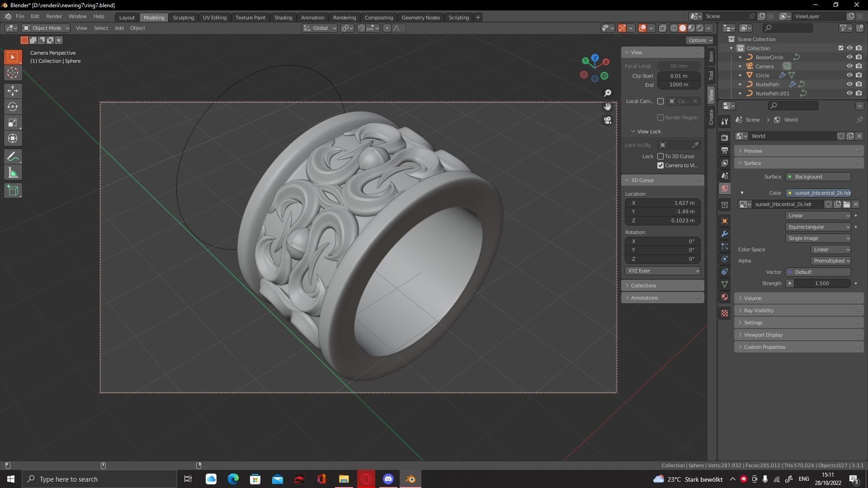Switch to the Sculpting workspace tab
Viewport: 868px width, 488px height.
pos(183,18)
